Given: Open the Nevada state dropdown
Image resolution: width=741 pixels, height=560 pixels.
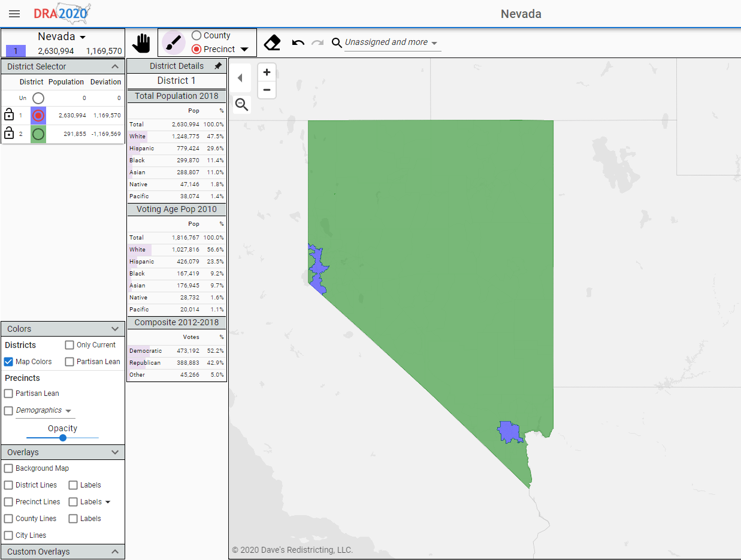Looking at the screenshot, I should tap(61, 36).
